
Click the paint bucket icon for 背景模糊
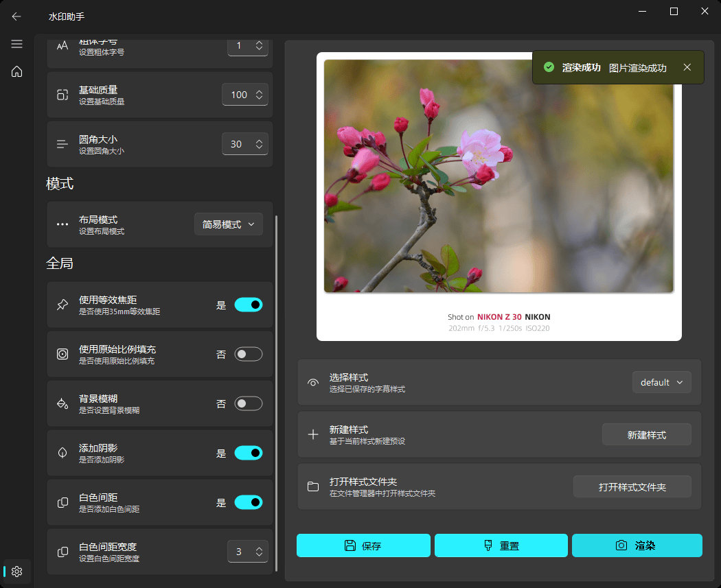pos(62,403)
